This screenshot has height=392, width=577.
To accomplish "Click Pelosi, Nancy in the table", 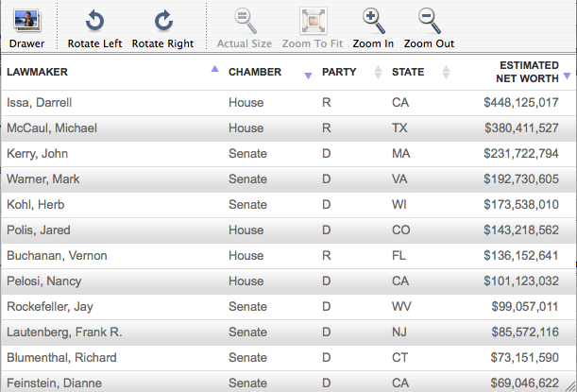I will point(45,281).
